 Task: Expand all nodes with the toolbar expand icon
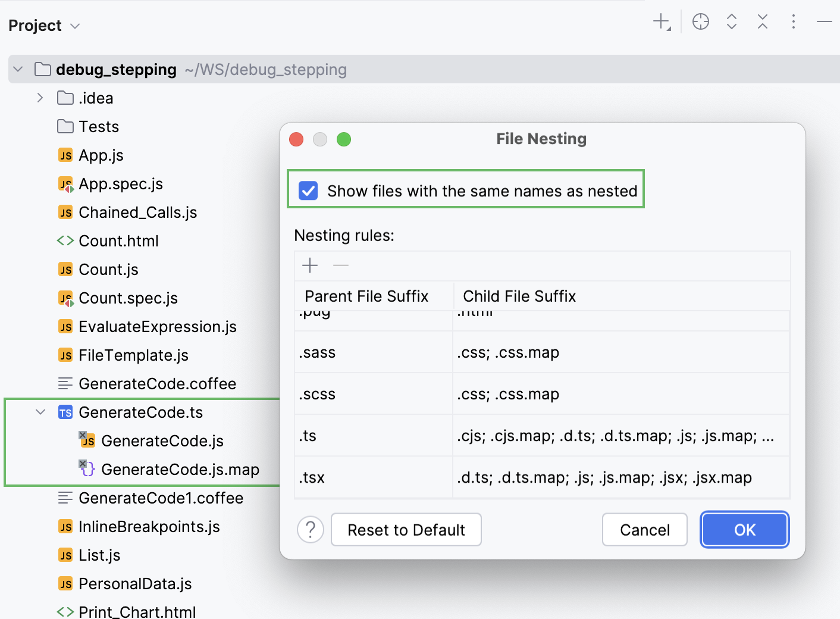731,21
